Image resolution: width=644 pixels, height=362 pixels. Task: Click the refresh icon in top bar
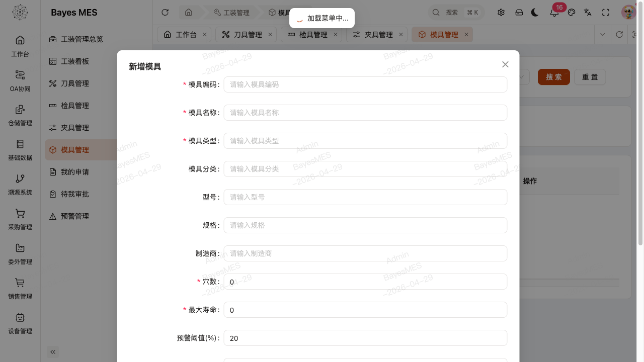click(165, 13)
